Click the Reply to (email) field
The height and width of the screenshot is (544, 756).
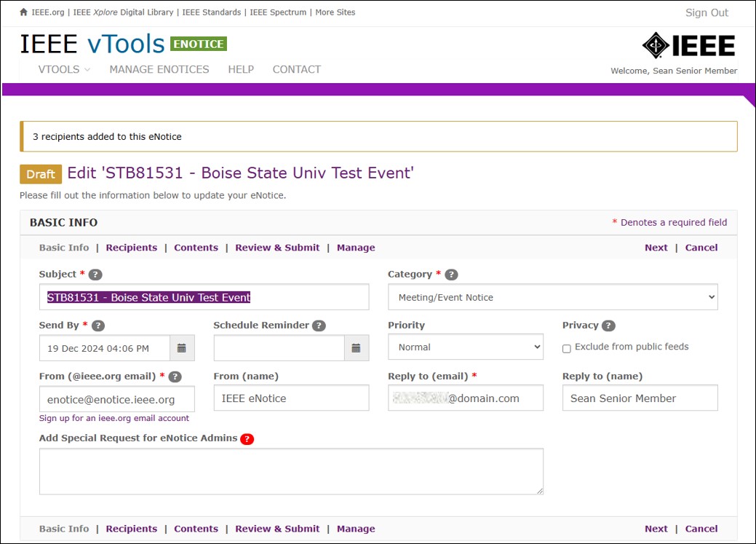466,398
